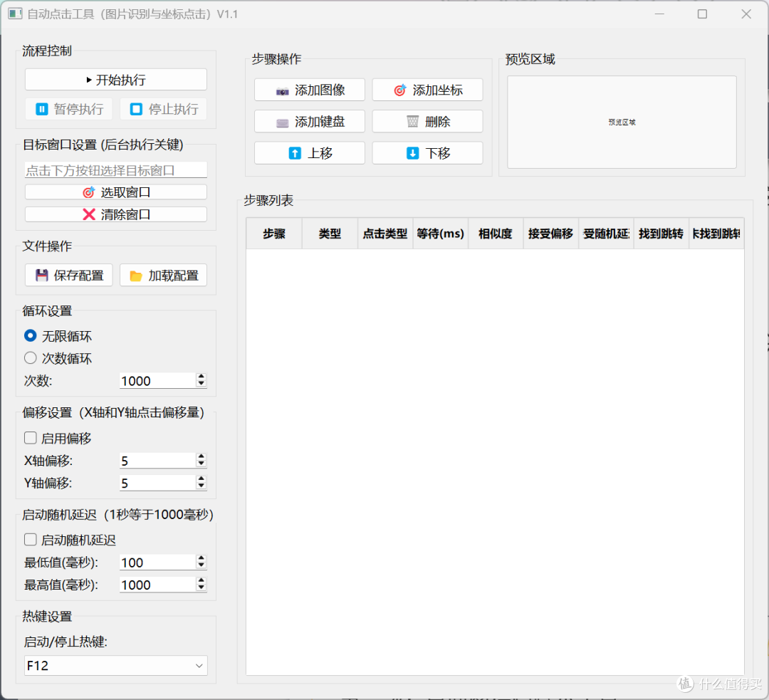769x700 pixels.
Task: Increase the 最高值(毫秒) stepper
Action: pos(201,580)
